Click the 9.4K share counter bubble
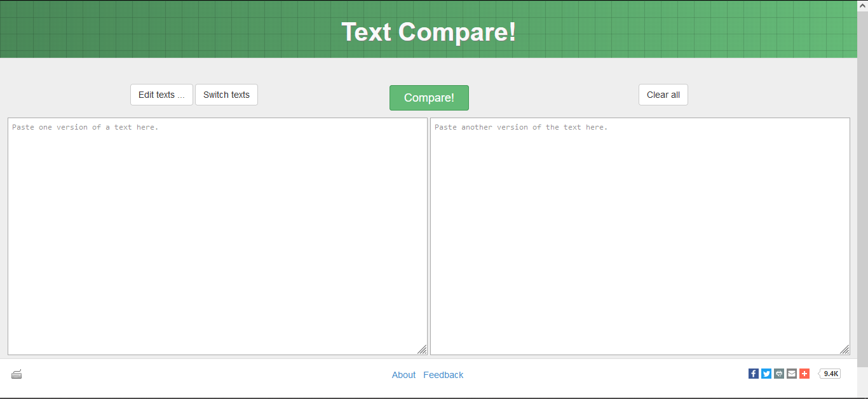868x399 pixels. (831, 374)
